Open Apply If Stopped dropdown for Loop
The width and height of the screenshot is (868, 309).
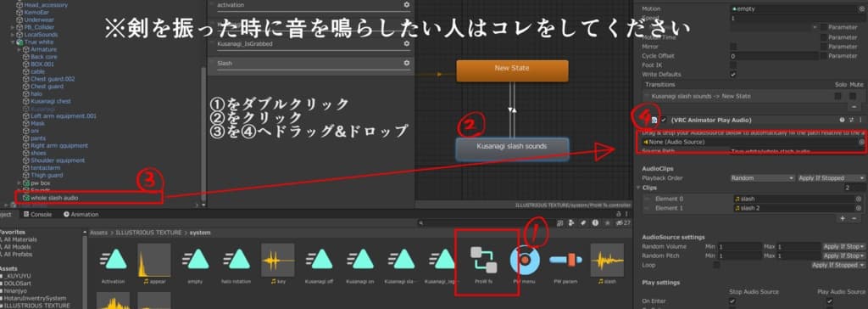838,265
